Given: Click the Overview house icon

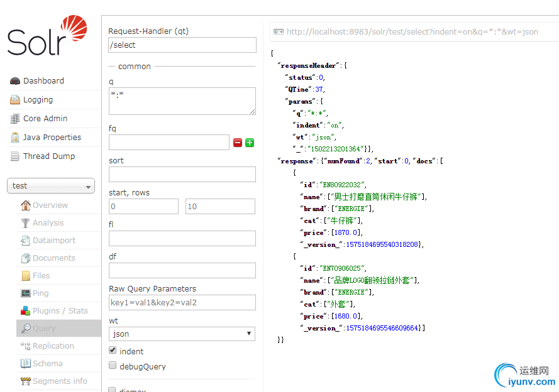Looking at the screenshot, I should (x=25, y=205).
